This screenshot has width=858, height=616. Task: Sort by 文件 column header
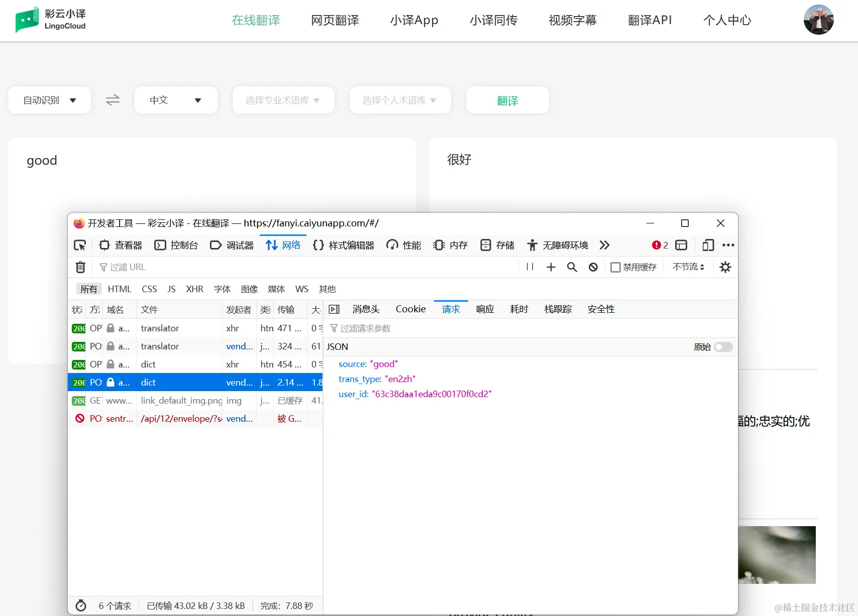click(179, 310)
